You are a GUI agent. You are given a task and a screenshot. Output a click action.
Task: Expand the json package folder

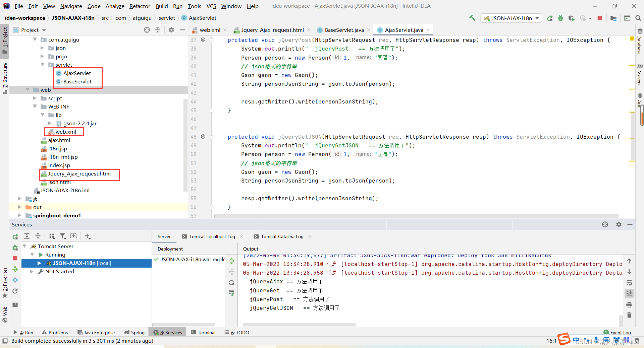(x=42, y=48)
